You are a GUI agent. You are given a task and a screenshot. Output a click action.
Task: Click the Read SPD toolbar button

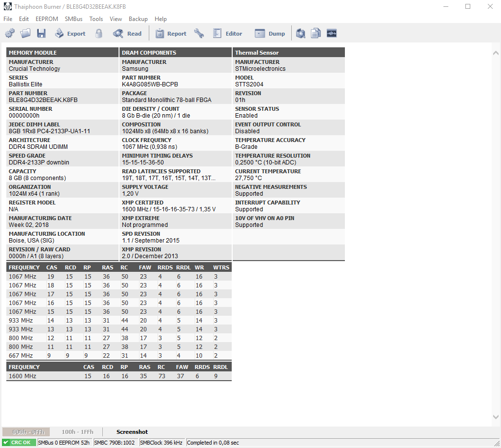click(127, 33)
